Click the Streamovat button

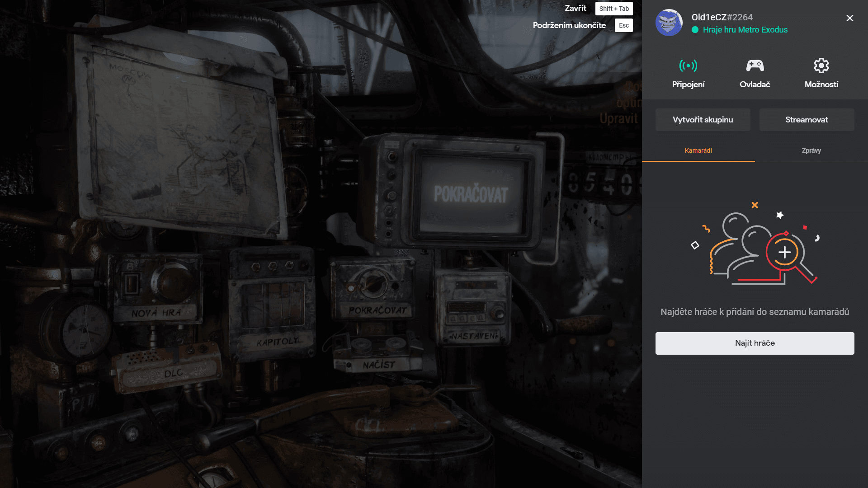pos(807,120)
